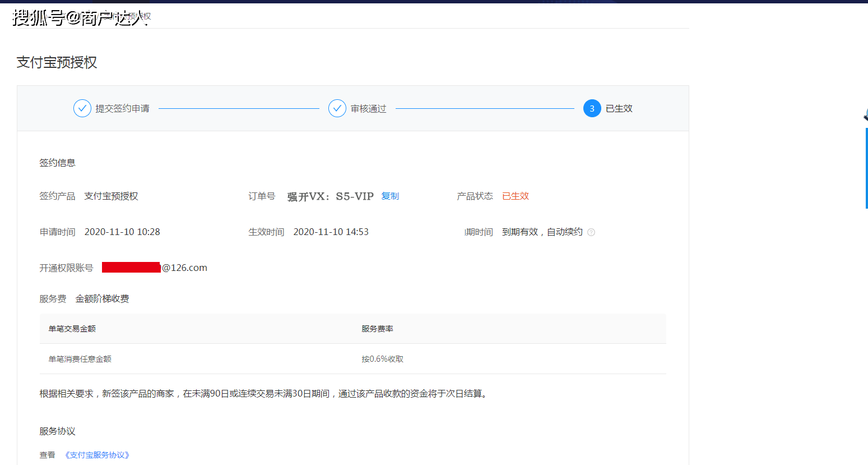Click the 服务协议 section title
Image resolution: width=868 pixels, height=465 pixels.
(x=57, y=431)
